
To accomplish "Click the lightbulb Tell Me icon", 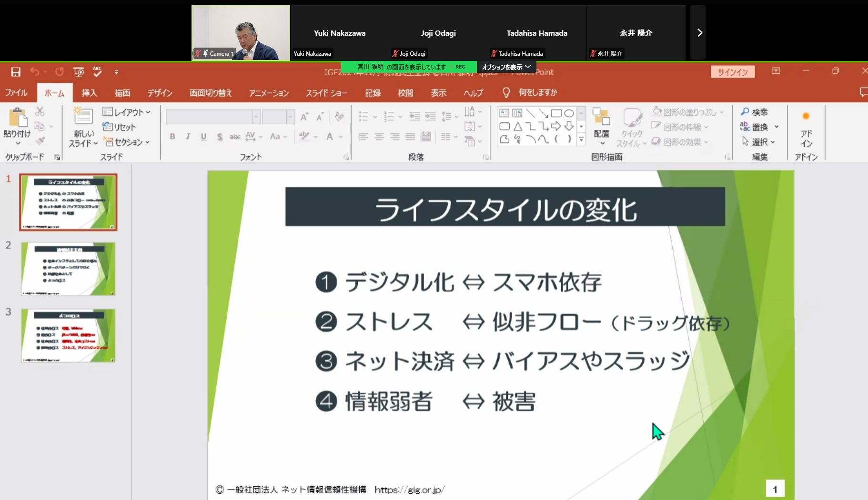I will (x=506, y=92).
